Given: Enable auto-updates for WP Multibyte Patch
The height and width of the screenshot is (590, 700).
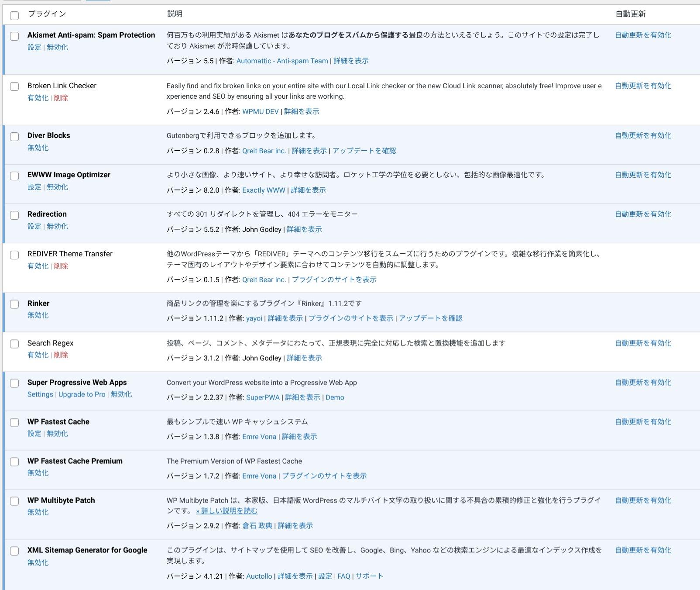Looking at the screenshot, I should point(643,500).
